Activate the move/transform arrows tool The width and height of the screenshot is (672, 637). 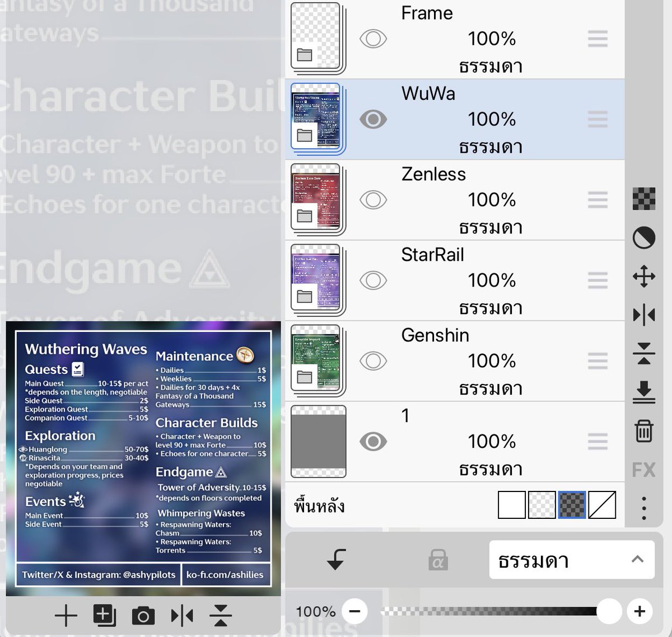[644, 276]
